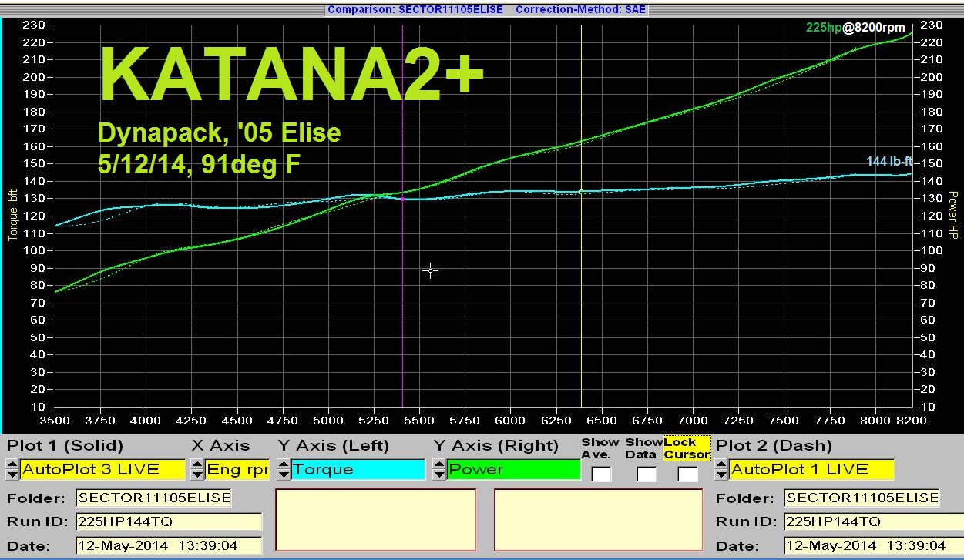Image resolution: width=964 pixels, height=560 pixels.
Task: Click the crosshair cursor marker on the graph
Action: coord(430,270)
